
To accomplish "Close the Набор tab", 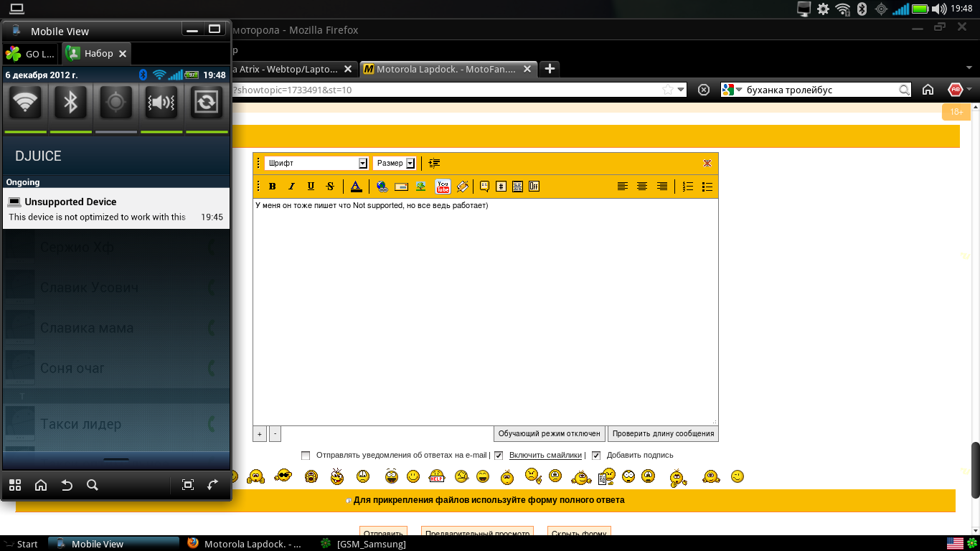I will click(123, 54).
